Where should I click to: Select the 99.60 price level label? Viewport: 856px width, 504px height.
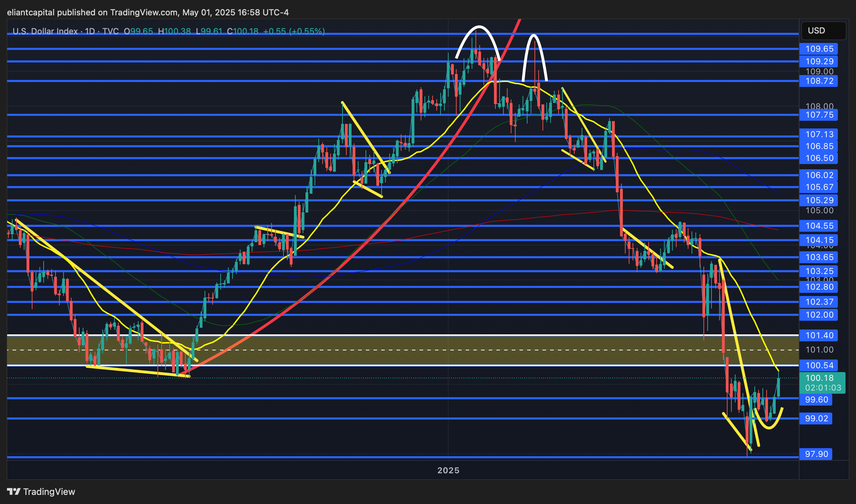pyautogui.click(x=816, y=400)
